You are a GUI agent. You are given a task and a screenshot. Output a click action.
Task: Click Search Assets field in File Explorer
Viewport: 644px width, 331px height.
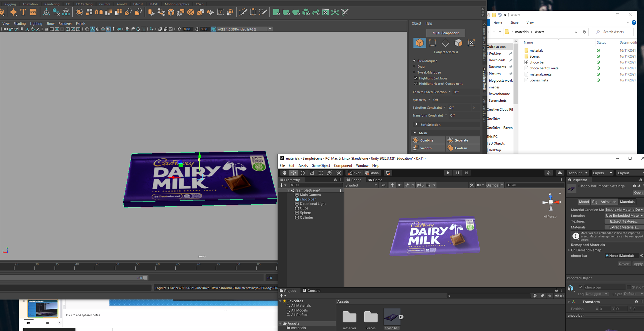point(613,32)
